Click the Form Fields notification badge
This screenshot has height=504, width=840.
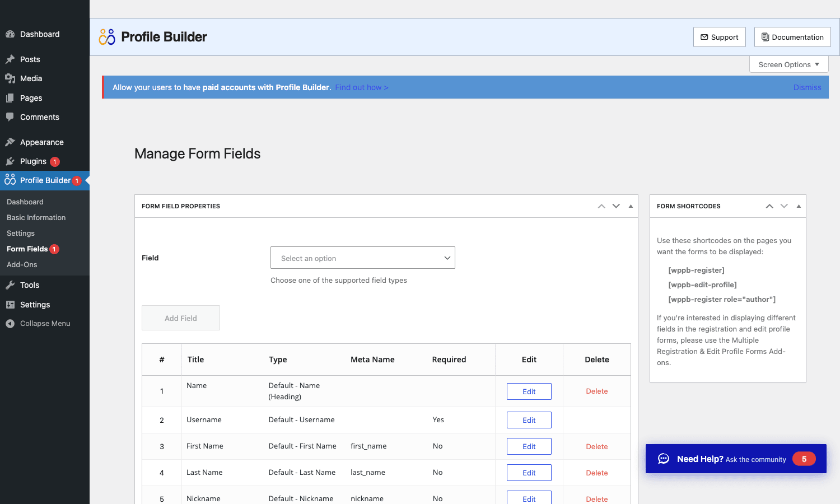coord(54,249)
